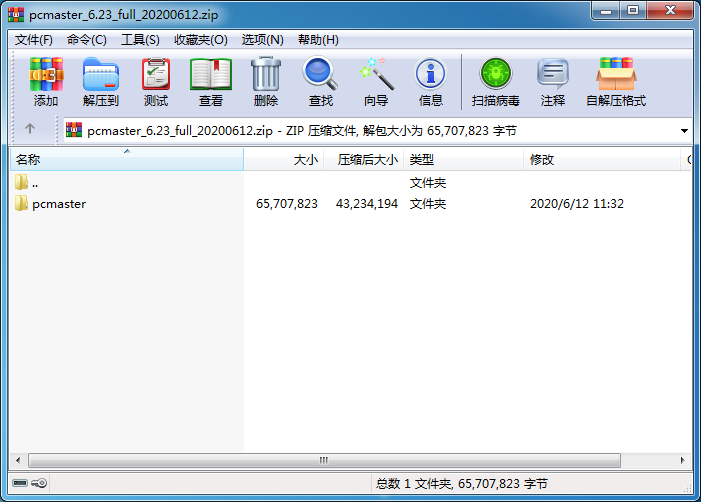The image size is (701, 502).
Task: Click the 添加 (Add) toolbar icon
Action: [46, 81]
